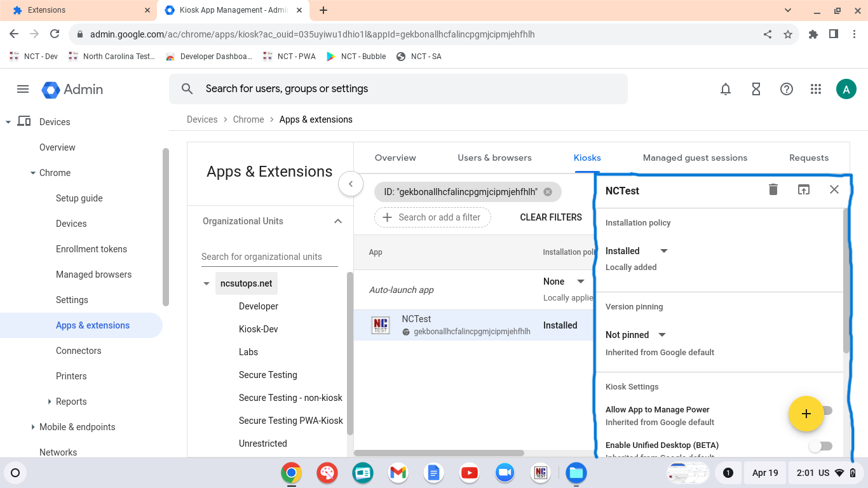Image resolution: width=868 pixels, height=488 pixels.
Task: Select the Kiosks tab
Action: click(587, 158)
